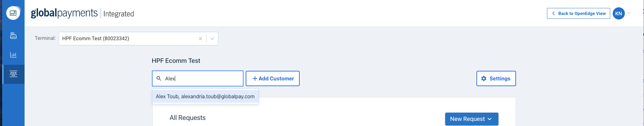Click the magnifier icon in search box
This screenshot has width=644, height=126.
(x=159, y=78)
